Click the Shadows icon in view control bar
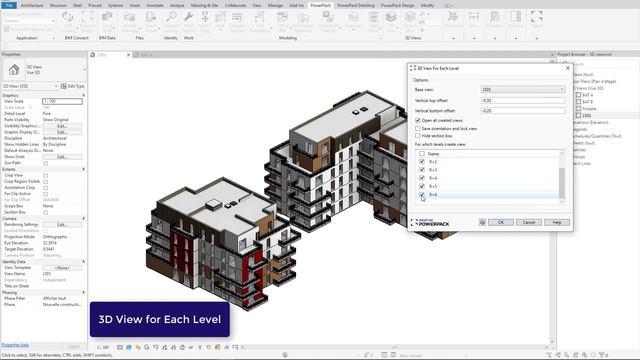This screenshot has height=360, width=640. tap(147, 347)
